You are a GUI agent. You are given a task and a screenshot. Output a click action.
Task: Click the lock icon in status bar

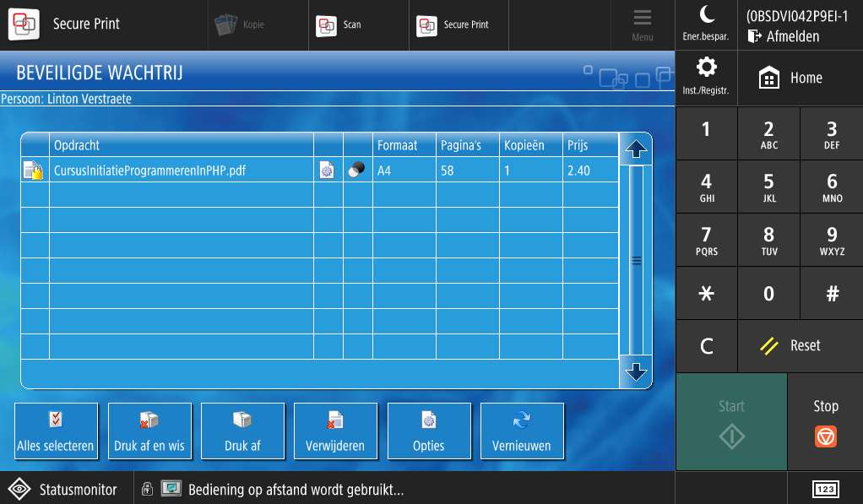point(147,489)
